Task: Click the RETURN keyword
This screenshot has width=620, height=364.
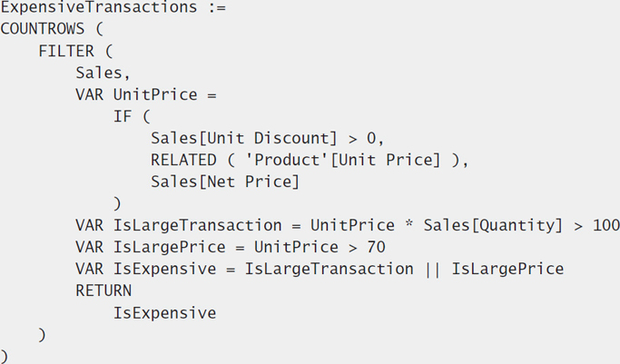Action: (103, 290)
